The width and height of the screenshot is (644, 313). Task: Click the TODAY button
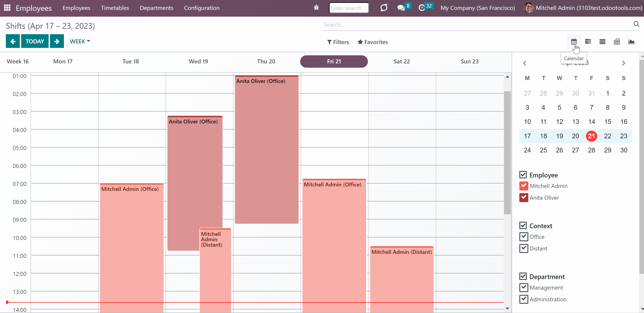click(x=35, y=41)
